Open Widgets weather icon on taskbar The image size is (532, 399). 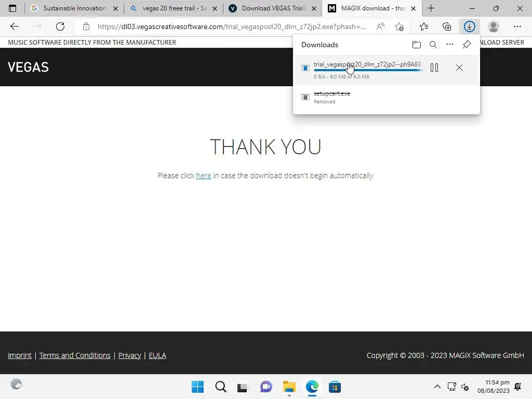pos(16,384)
